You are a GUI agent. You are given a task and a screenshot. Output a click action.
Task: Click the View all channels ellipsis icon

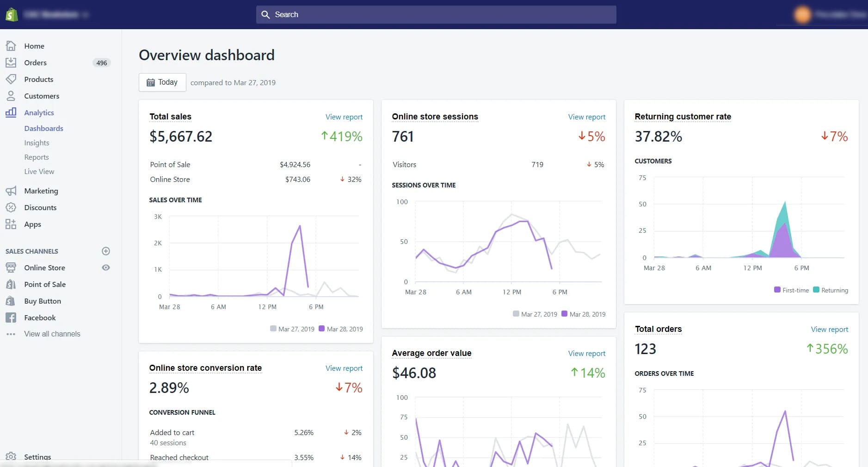click(11, 334)
